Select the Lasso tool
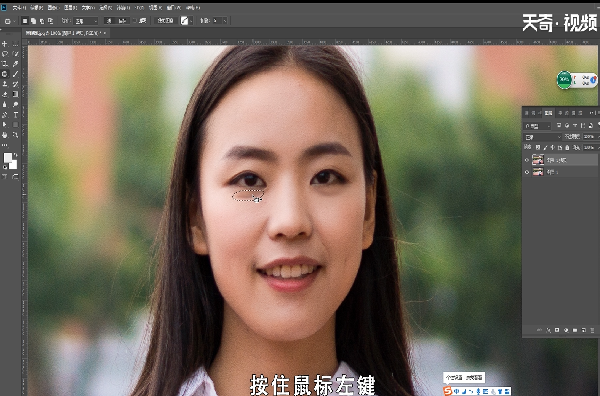The width and height of the screenshot is (600, 396). [x=5, y=54]
